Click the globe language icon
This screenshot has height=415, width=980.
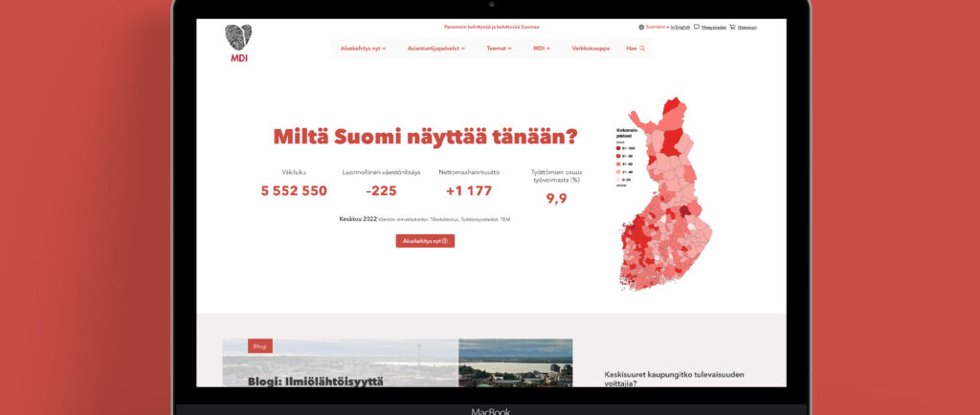point(641,27)
